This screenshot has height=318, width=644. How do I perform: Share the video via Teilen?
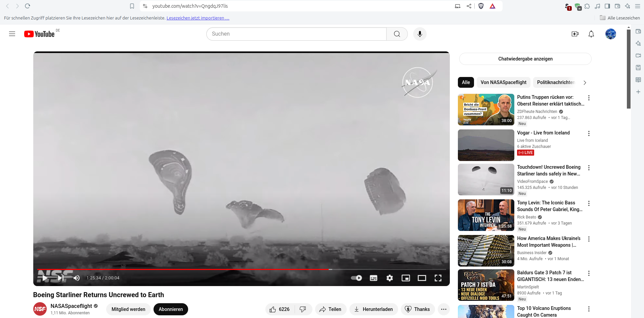pyautogui.click(x=331, y=309)
